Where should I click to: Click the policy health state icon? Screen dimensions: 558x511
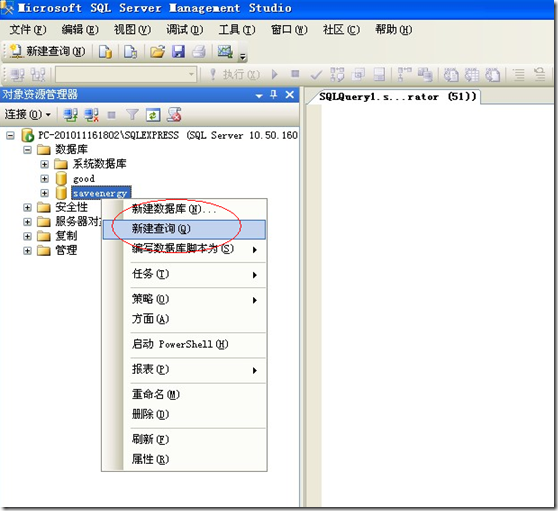(174, 115)
